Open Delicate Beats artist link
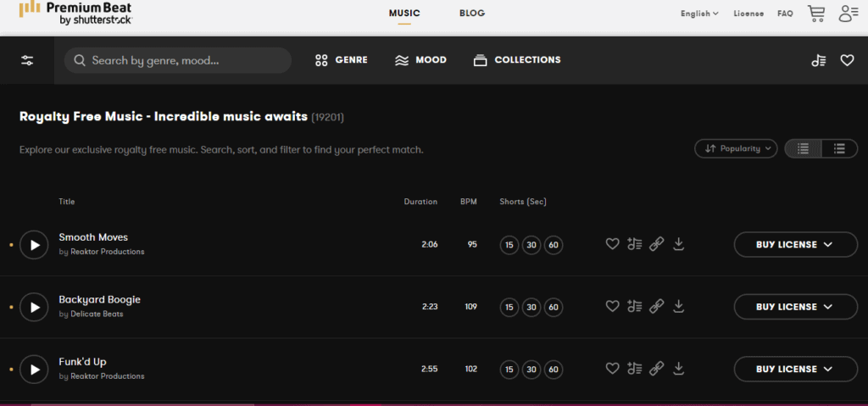 97,314
